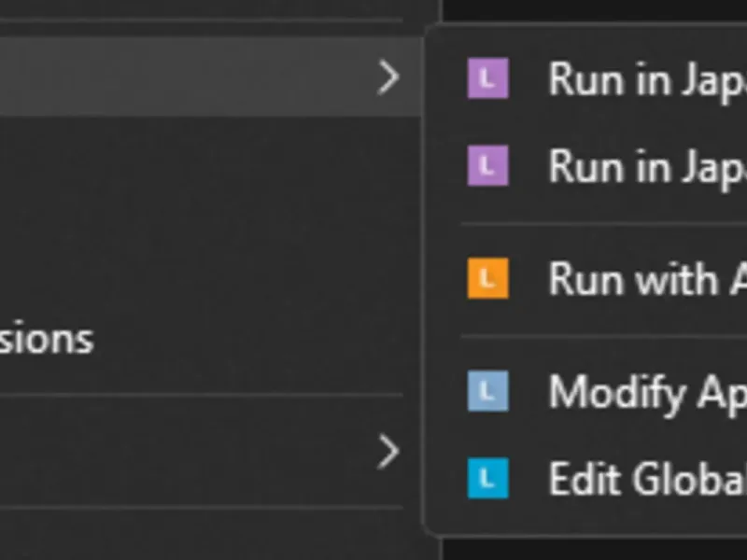Open the "Modify Ap…" menu entry

click(644, 391)
